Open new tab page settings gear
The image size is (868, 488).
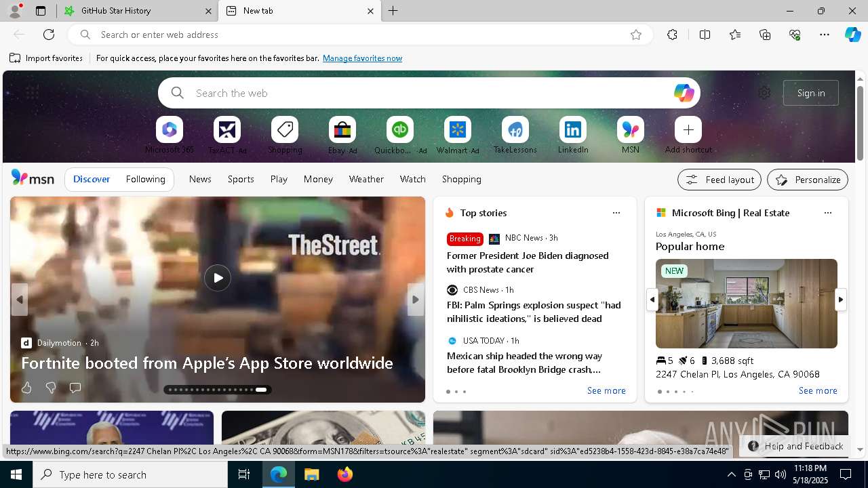tap(764, 93)
